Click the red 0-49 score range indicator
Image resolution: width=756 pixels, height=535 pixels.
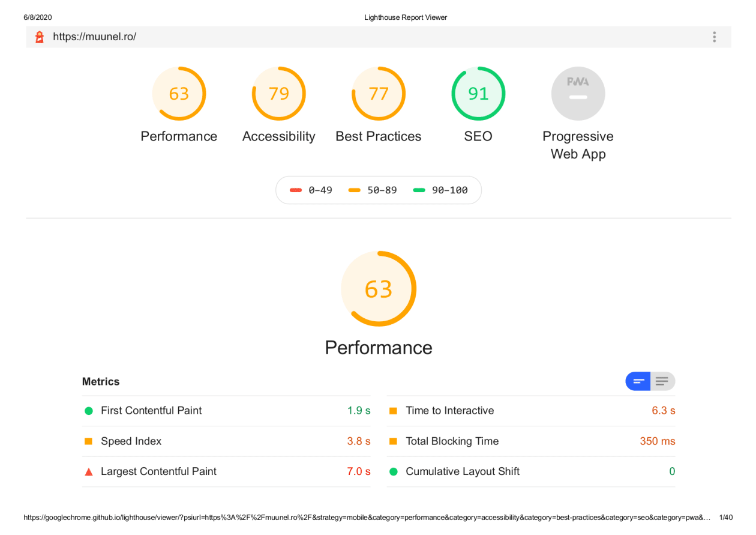296,190
